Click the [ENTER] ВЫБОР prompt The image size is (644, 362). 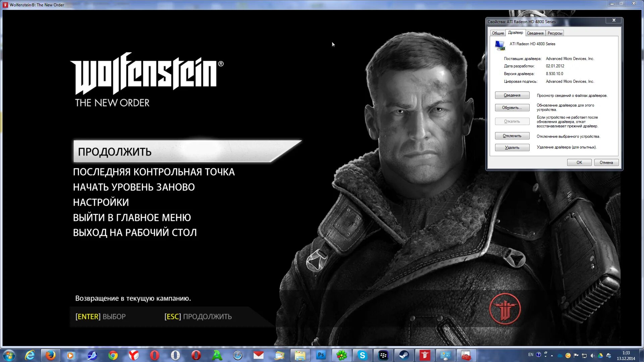(101, 317)
